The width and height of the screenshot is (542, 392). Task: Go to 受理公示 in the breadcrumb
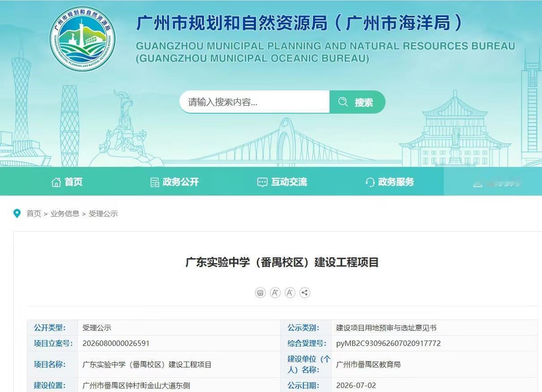(x=103, y=213)
